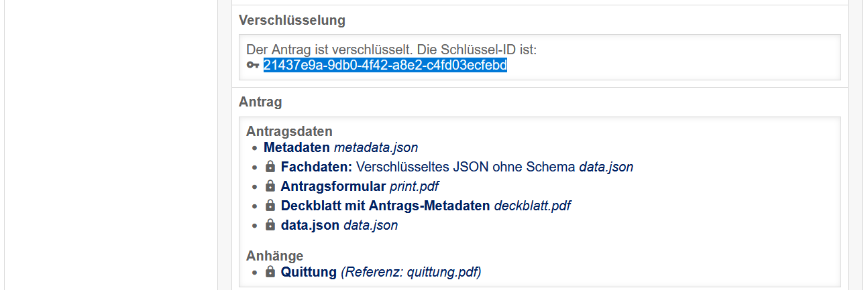Click the Antragsdaten subheading

(289, 131)
